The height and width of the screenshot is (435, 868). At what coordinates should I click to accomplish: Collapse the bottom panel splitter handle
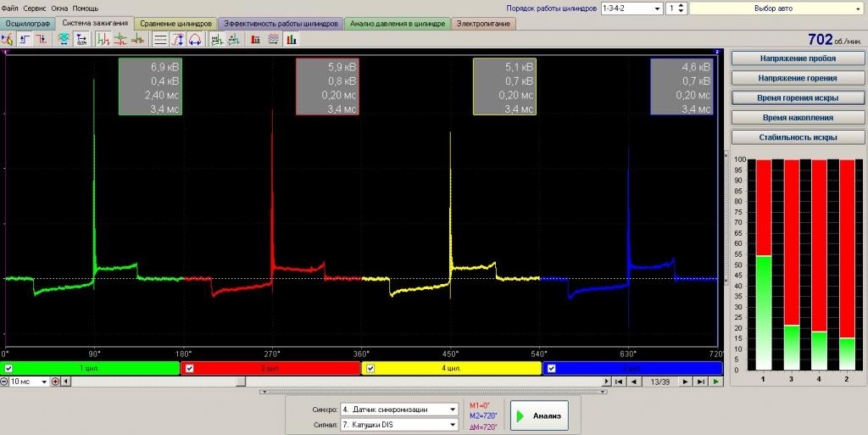pos(433,392)
